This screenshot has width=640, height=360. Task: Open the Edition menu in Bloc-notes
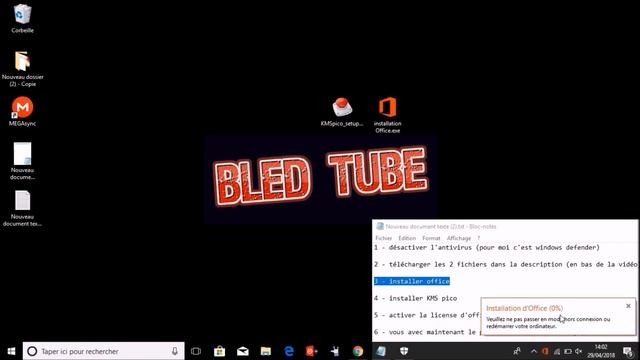click(407, 238)
